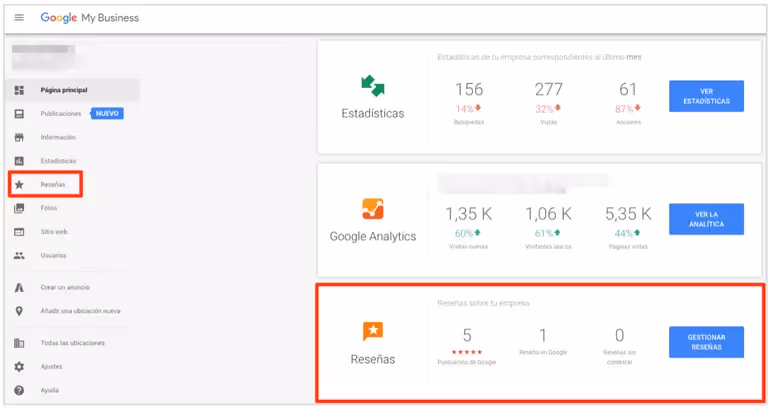Click the 1,06 K visitantes únicos value
This screenshot has height=408, width=770.
549,214
